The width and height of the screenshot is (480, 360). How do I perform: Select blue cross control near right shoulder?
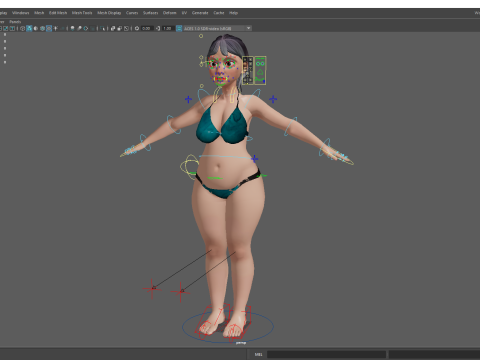[x=188, y=99]
